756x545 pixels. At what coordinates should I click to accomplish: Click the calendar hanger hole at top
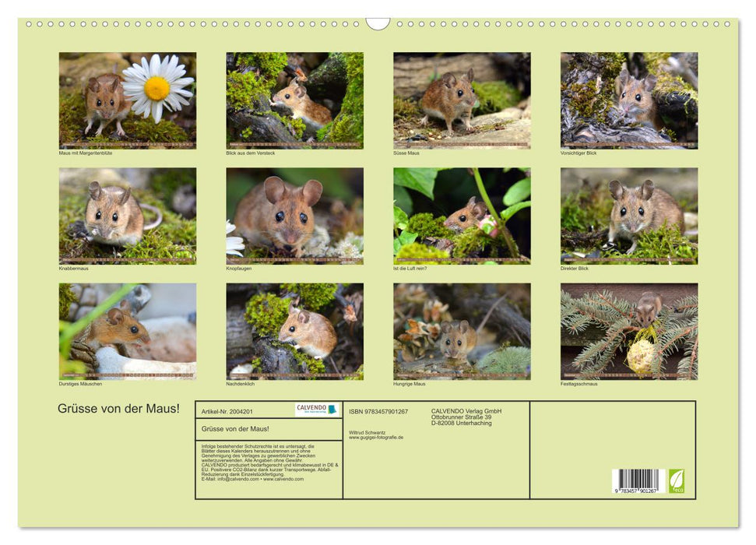(378, 23)
